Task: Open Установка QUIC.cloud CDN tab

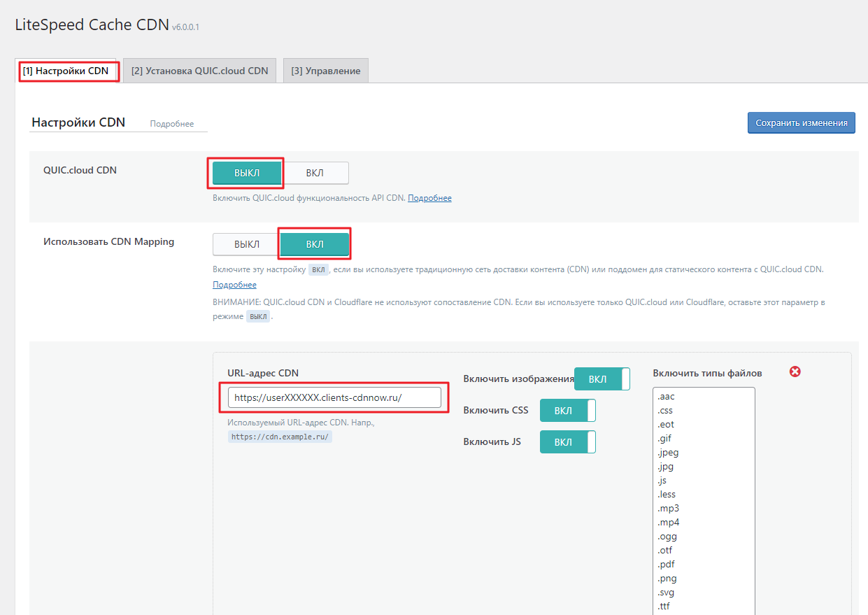Action: pos(199,71)
